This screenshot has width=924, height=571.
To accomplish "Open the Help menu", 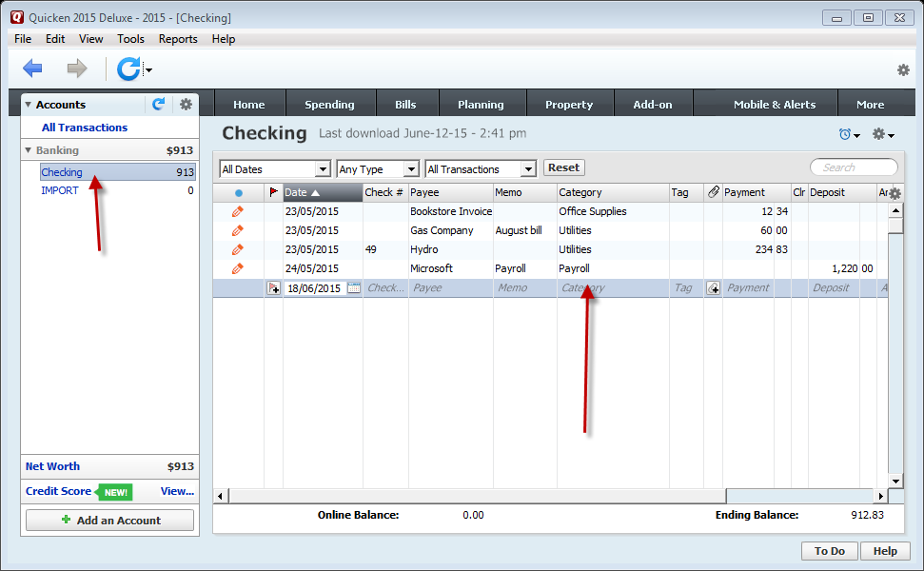I will tap(224, 39).
